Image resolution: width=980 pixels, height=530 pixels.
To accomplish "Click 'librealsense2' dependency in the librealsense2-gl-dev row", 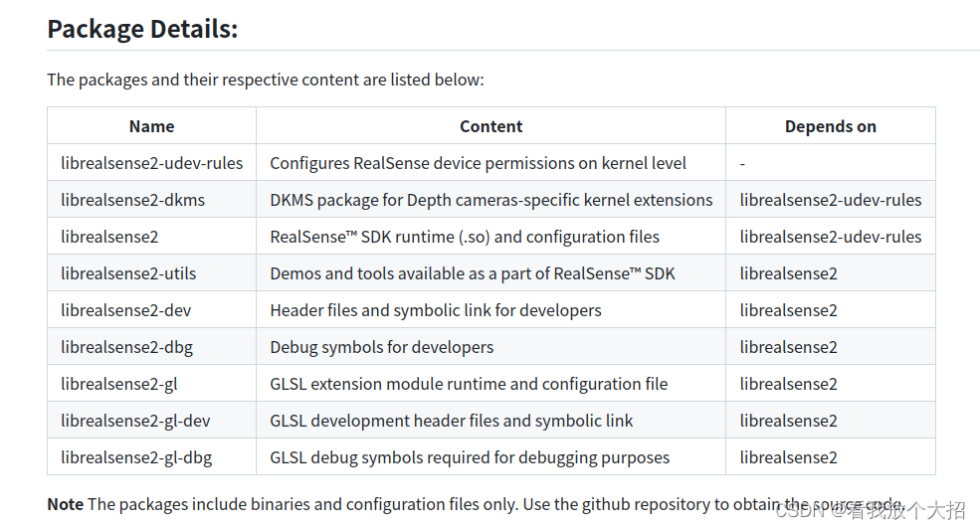I will click(x=788, y=422).
